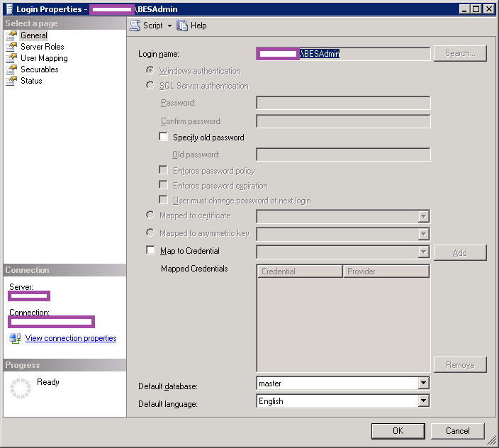499x448 pixels.
Task: Click the Ready progress spinner icon
Action: click(21, 388)
